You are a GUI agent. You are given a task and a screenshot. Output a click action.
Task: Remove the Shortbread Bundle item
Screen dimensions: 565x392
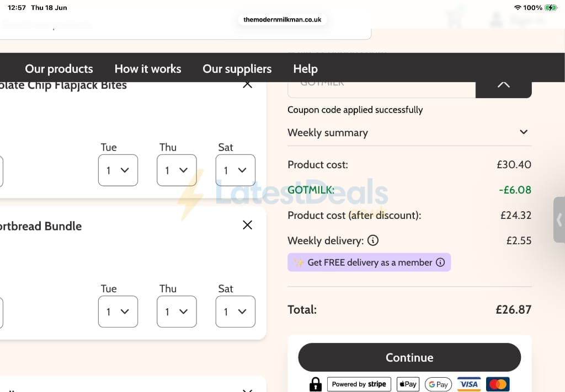point(247,225)
